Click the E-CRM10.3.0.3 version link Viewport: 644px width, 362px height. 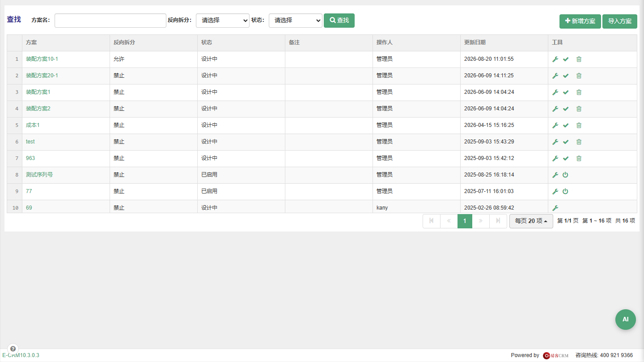pos(21,355)
